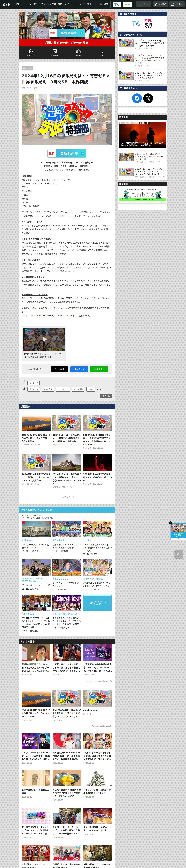Open 番組表 program guide button
Screen dimensions: 186x868
click(177, 4)
